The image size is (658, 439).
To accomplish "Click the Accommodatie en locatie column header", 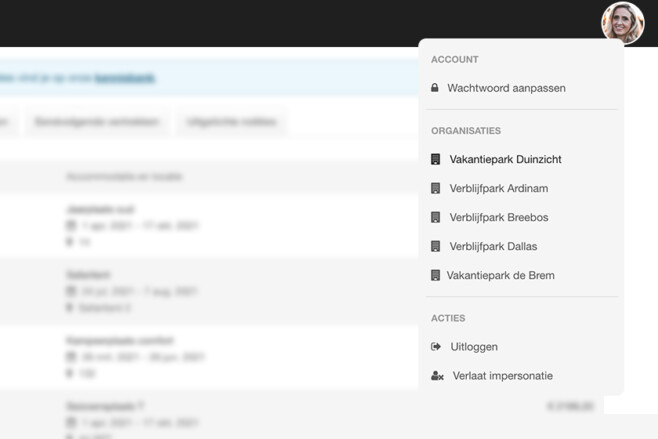I will pyautogui.click(x=124, y=177).
